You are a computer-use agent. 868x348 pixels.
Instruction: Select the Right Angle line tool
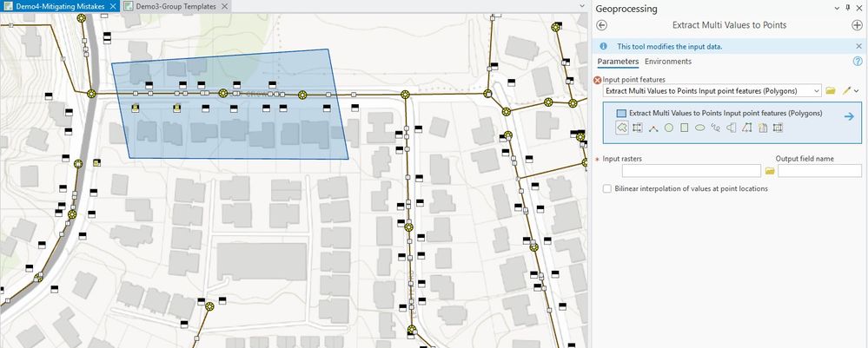(x=653, y=128)
